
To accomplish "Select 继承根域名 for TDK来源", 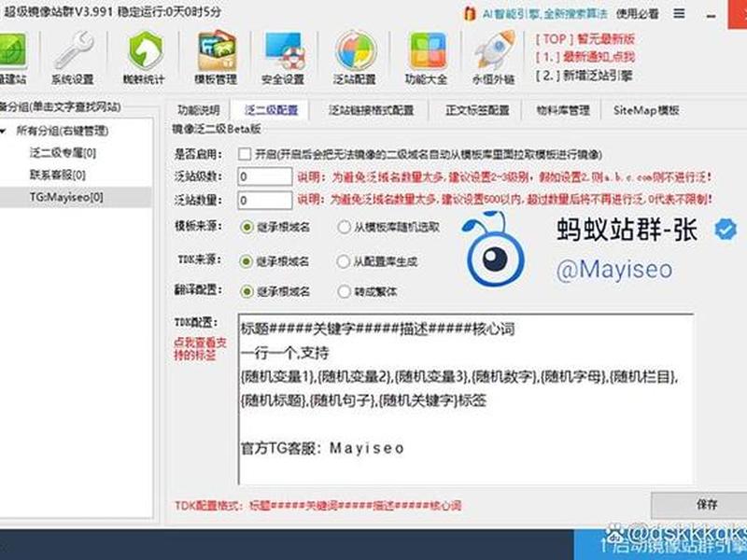I will 246,261.
